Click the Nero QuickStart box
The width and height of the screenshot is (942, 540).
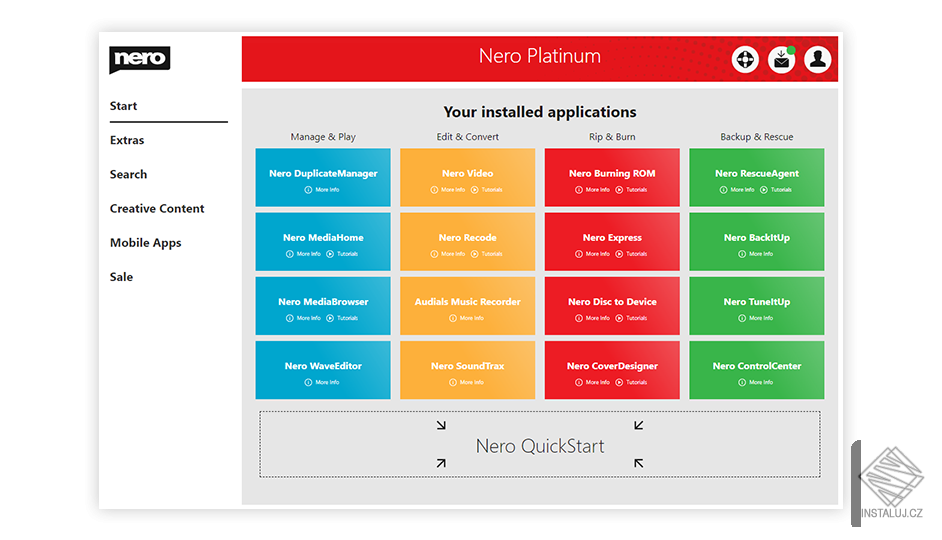pos(539,444)
